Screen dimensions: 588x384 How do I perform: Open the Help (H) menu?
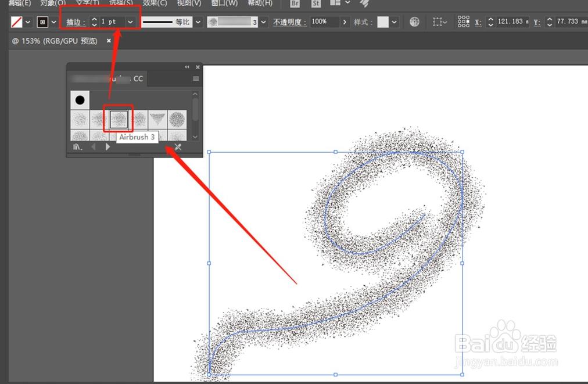(260, 3)
